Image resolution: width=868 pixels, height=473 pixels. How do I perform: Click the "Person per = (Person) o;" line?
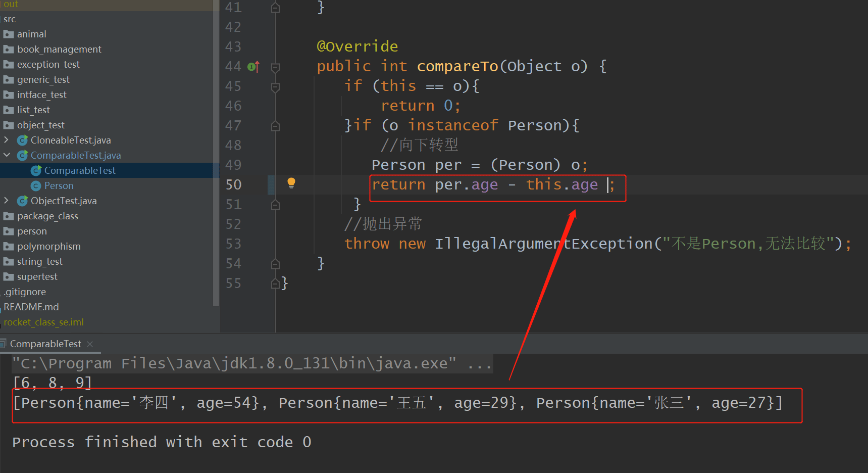(x=480, y=165)
